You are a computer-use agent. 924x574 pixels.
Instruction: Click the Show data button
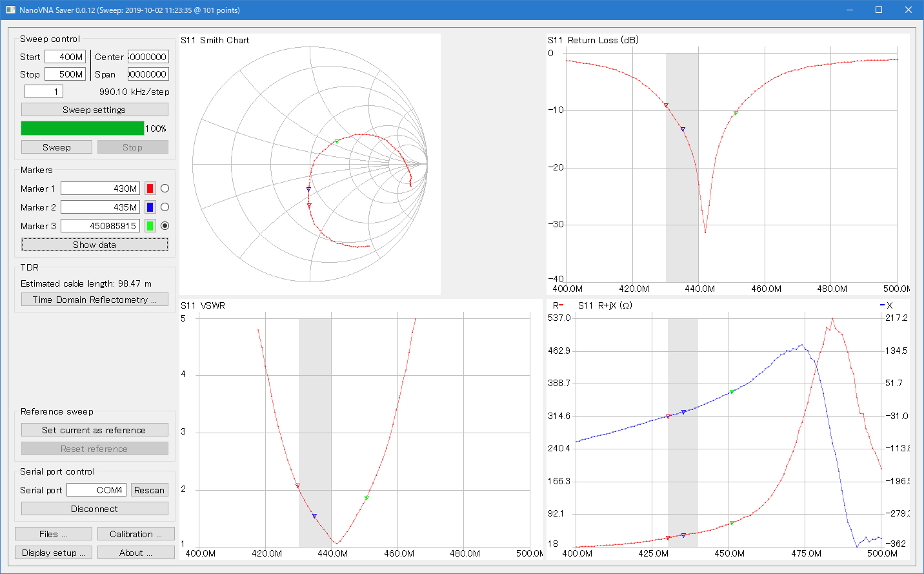tap(95, 245)
